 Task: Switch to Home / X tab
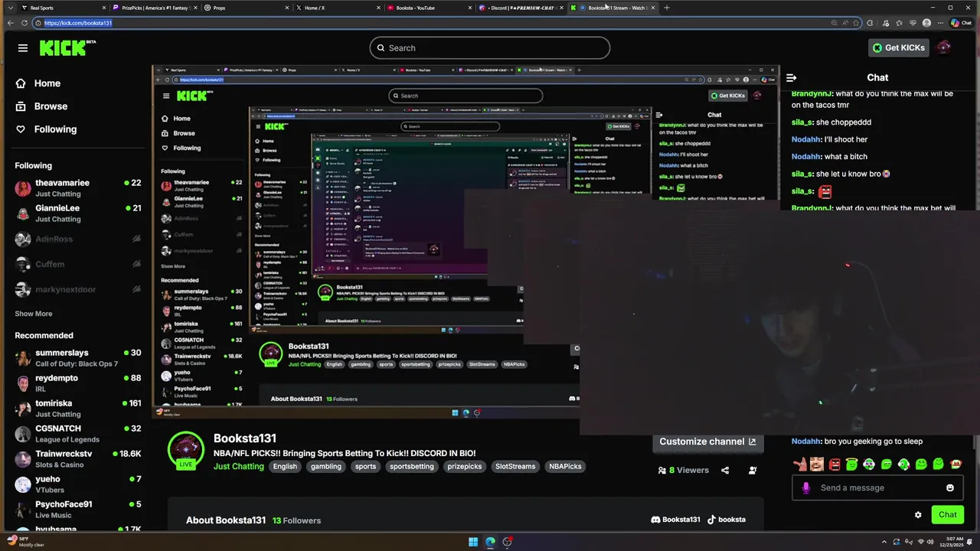click(337, 8)
